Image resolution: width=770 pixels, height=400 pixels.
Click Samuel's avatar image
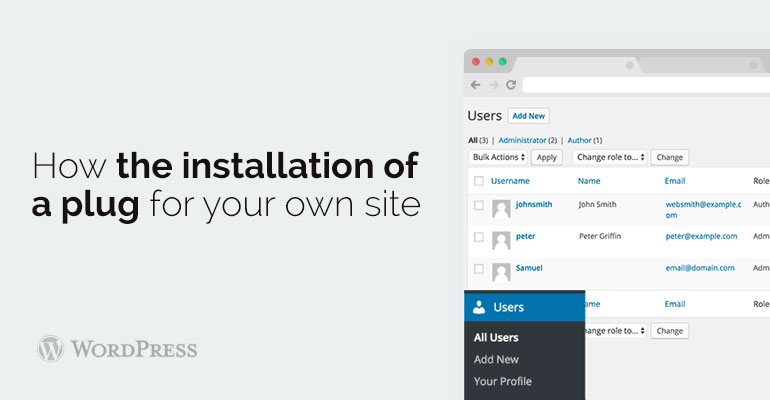click(x=501, y=271)
